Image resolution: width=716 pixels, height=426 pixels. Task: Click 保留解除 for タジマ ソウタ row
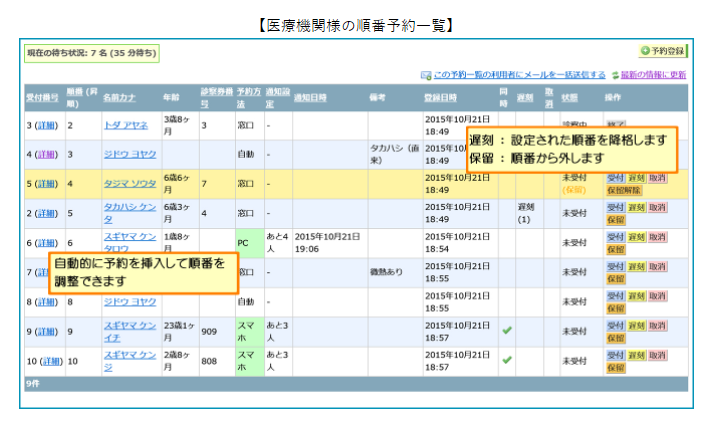(x=624, y=190)
